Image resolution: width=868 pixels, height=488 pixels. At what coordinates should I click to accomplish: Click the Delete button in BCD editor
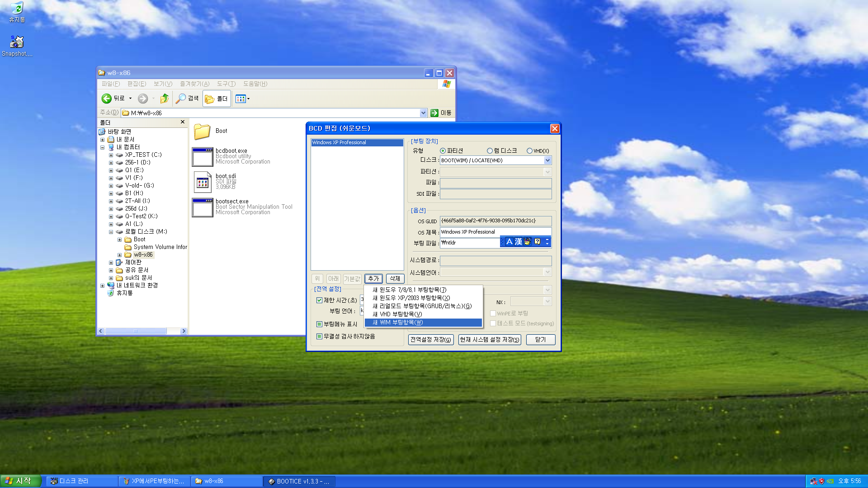[395, 279]
